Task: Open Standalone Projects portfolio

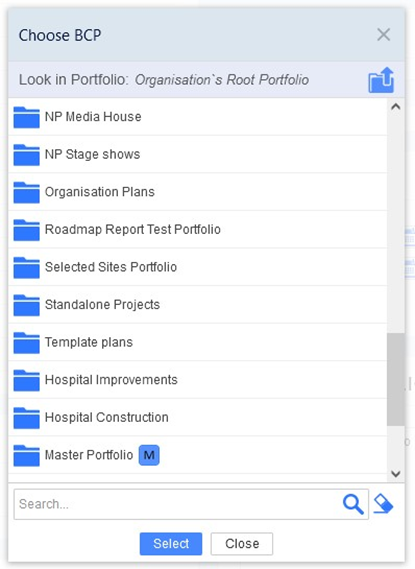Action: (x=198, y=304)
